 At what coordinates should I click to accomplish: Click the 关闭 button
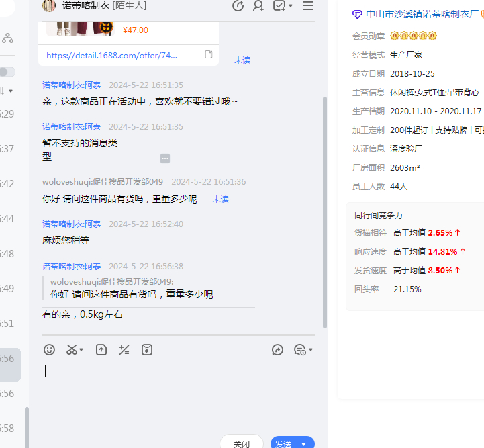point(241,443)
